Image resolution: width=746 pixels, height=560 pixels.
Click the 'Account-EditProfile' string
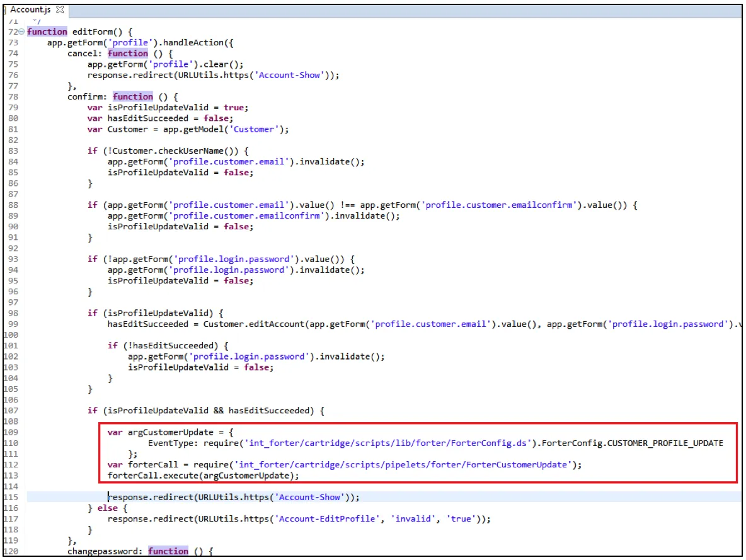pyautogui.click(x=327, y=519)
